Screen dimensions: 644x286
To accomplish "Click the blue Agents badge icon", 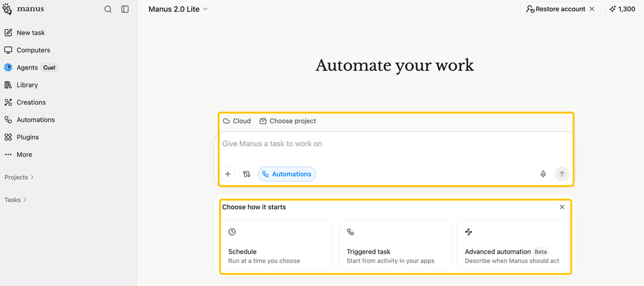I will pos(8,67).
